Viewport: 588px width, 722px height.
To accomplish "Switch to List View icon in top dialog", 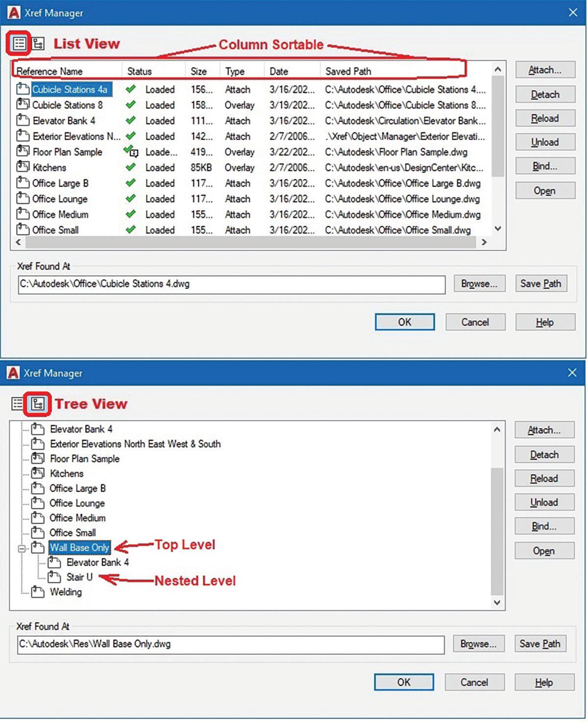I will (x=19, y=44).
